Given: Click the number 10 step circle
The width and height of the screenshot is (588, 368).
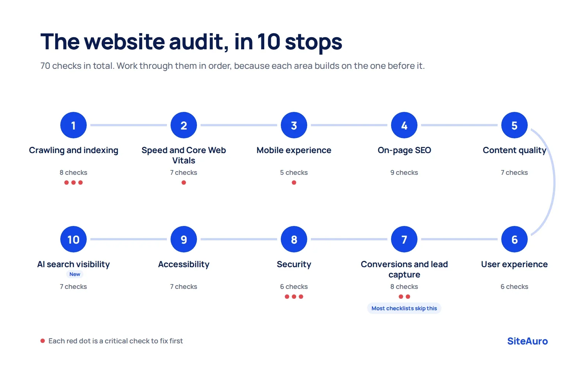Looking at the screenshot, I should point(73,239).
